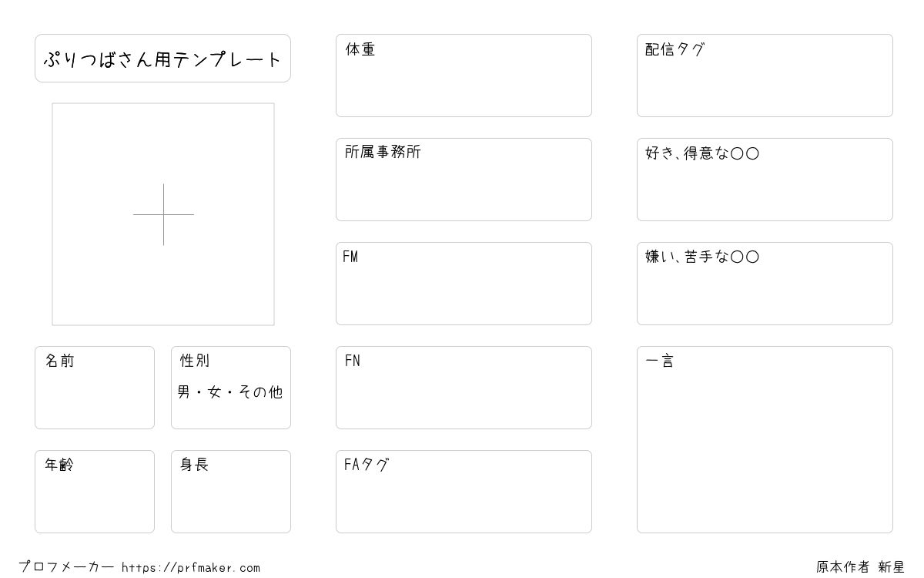
Task: Click the FN field box
Action: [x=464, y=388]
